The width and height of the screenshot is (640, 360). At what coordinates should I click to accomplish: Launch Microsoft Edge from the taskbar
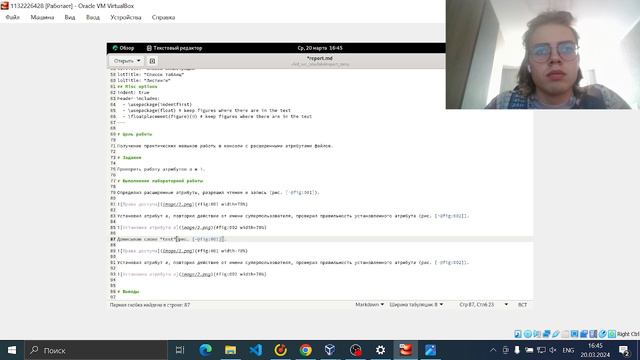(x=205, y=350)
